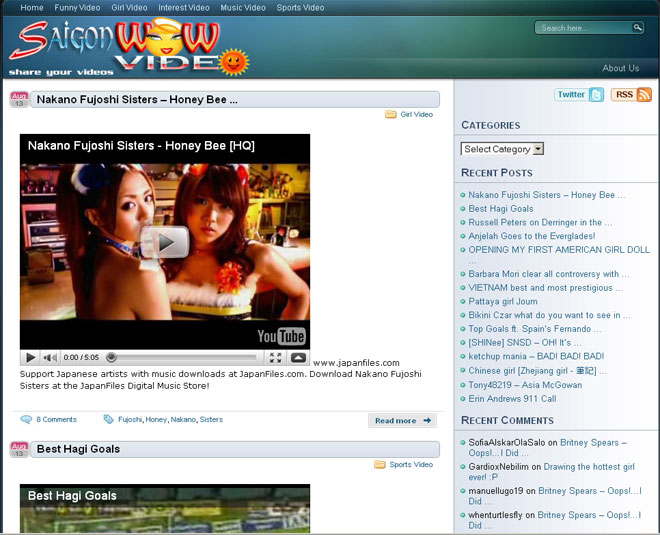Screen dimensions: 660x535
Task: Open the orange RSS feed icon
Action: pyautogui.click(x=644, y=95)
